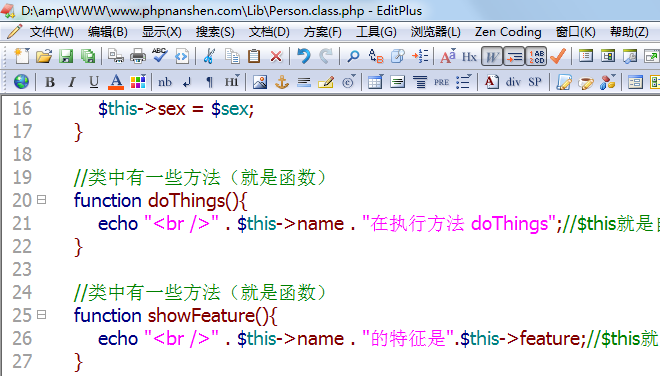
Task: Save the file with the floppy icon
Action: tap(66, 56)
